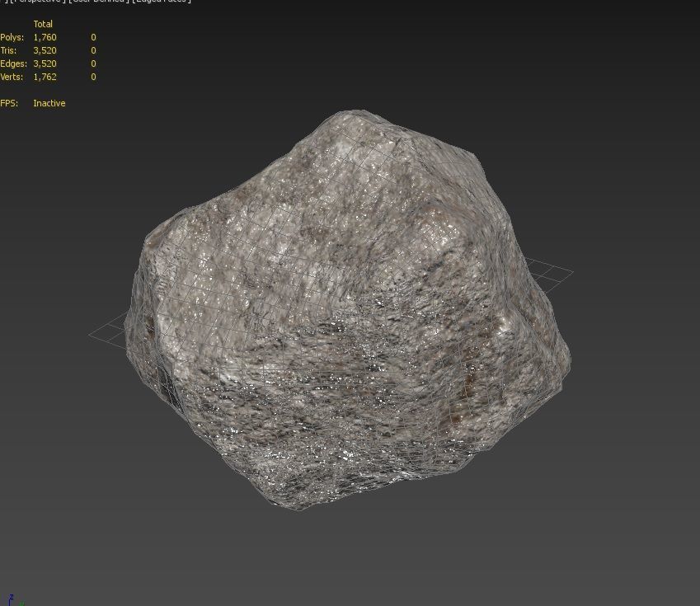
Task: Click the 'Inactive' FPS status text
Action: [49, 103]
